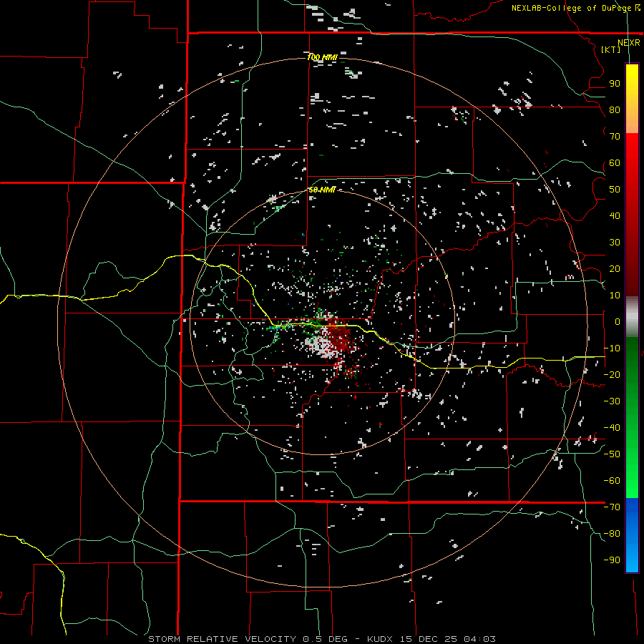Click the 60 value on velocity scale
644x644 pixels.
615,163
